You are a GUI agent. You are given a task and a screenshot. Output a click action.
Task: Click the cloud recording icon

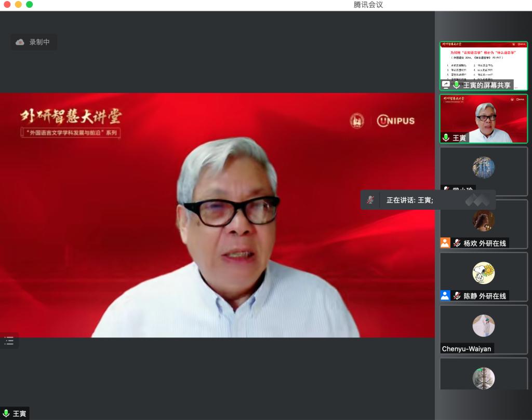[20, 42]
